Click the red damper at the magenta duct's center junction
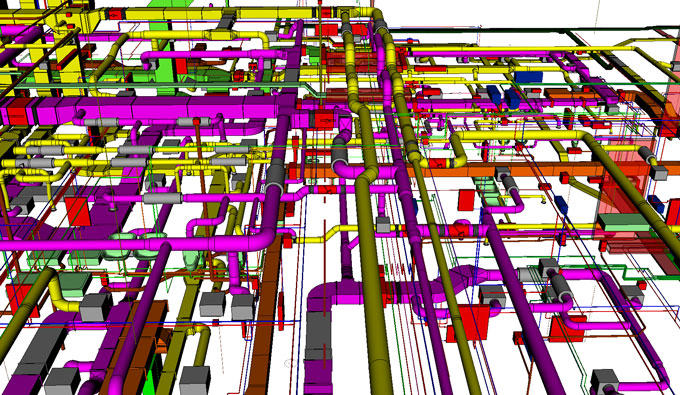 (323, 119)
